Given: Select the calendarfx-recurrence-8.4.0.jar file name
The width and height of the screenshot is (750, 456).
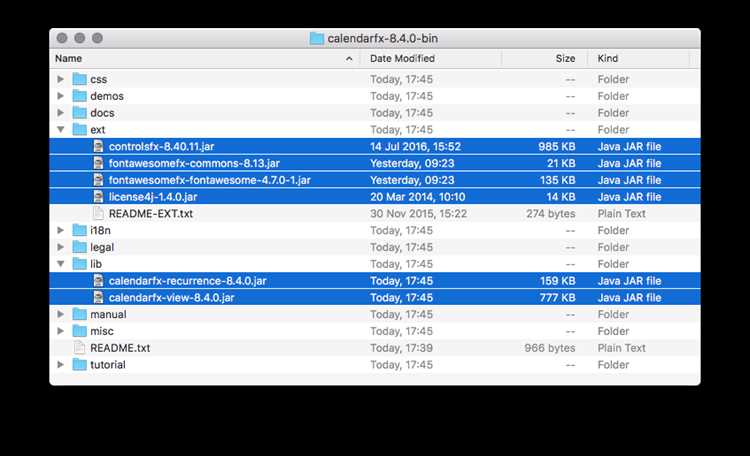Looking at the screenshot, I should (x=187, y=280).
